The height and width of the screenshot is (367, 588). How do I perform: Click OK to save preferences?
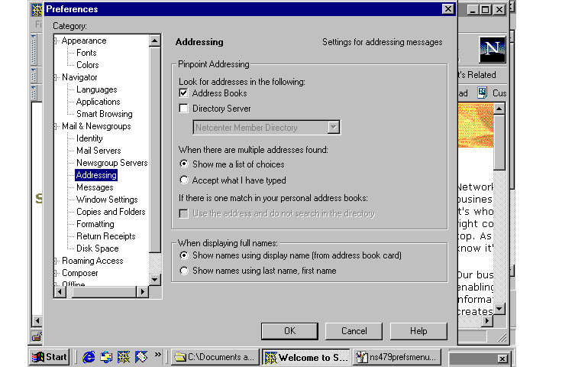pos(289,331)
